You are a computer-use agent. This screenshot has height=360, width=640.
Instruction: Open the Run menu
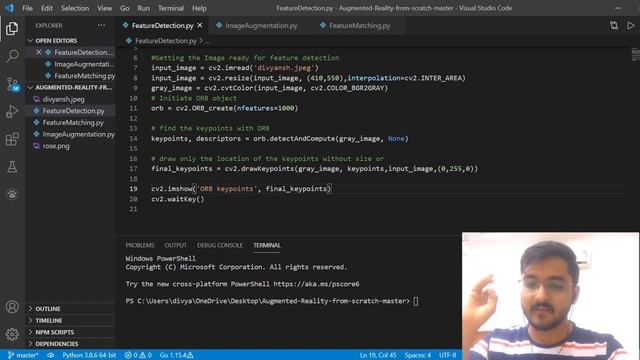(143, 8)
